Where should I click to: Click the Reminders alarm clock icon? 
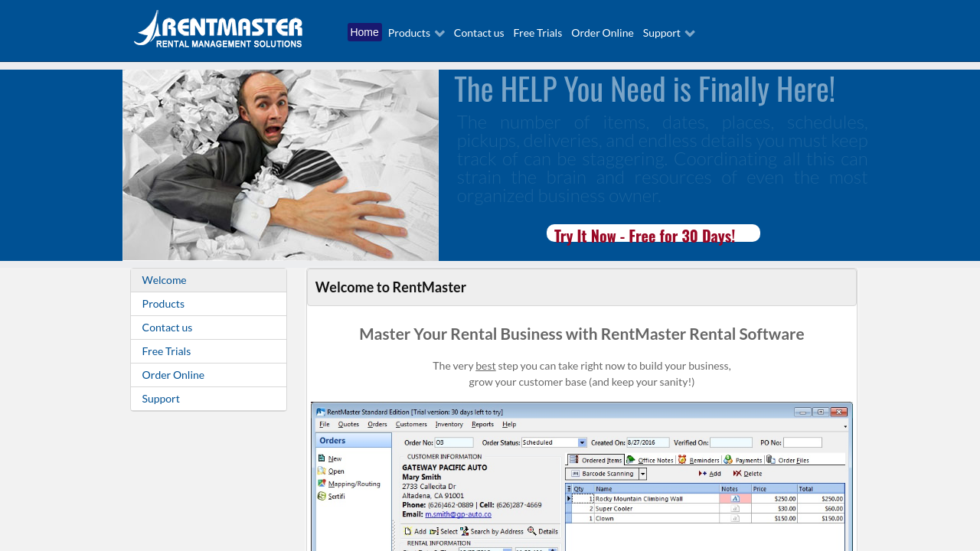tap(681, 460)
